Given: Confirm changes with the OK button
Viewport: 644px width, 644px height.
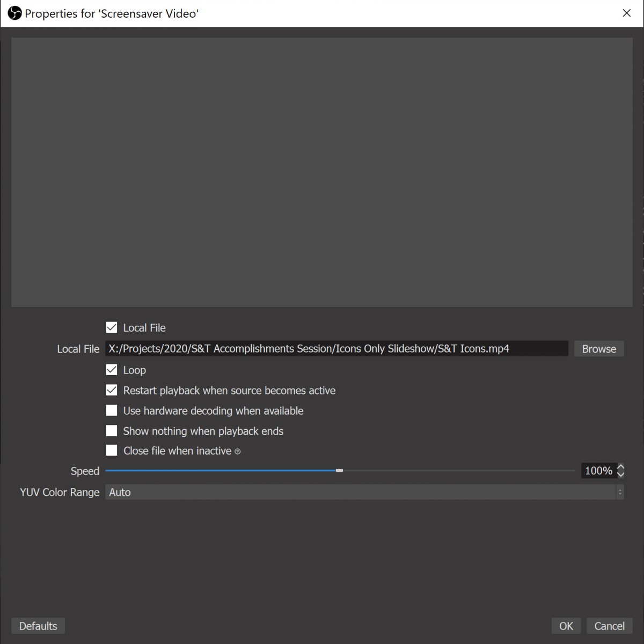Looking at the screenshot, I should pyautogui.click(x=566, y=626).
